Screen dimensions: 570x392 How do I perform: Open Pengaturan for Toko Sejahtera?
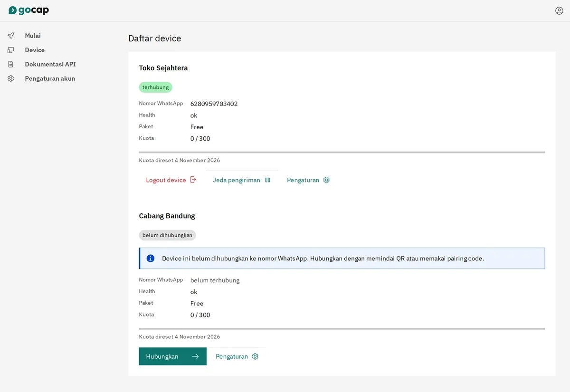(x=308, y=180)
